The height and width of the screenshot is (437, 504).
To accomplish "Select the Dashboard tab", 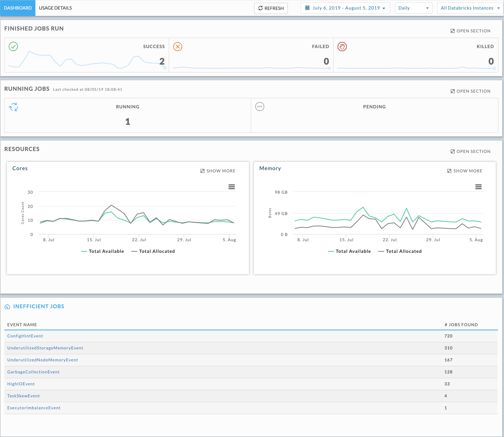I will point(18,8).
